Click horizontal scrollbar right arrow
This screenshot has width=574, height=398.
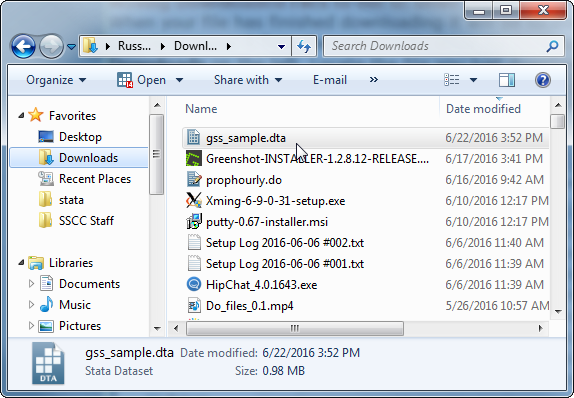(x=540, y=328)
